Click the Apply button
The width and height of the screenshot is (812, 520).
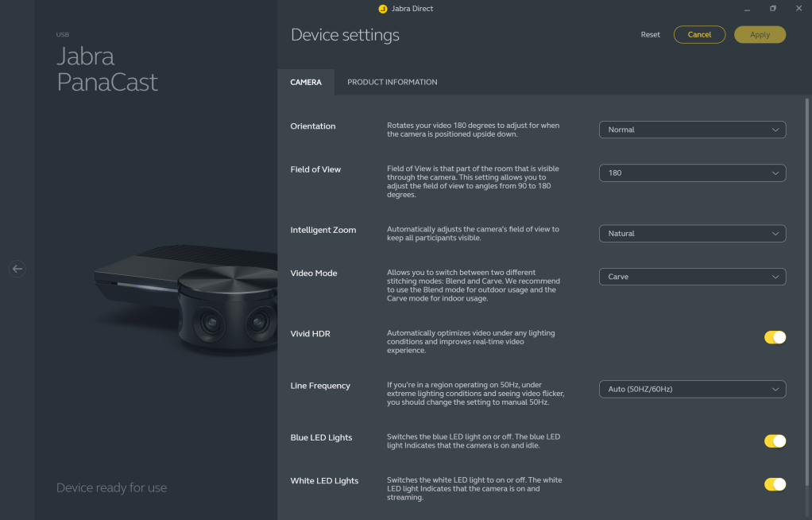pos(760,35)
